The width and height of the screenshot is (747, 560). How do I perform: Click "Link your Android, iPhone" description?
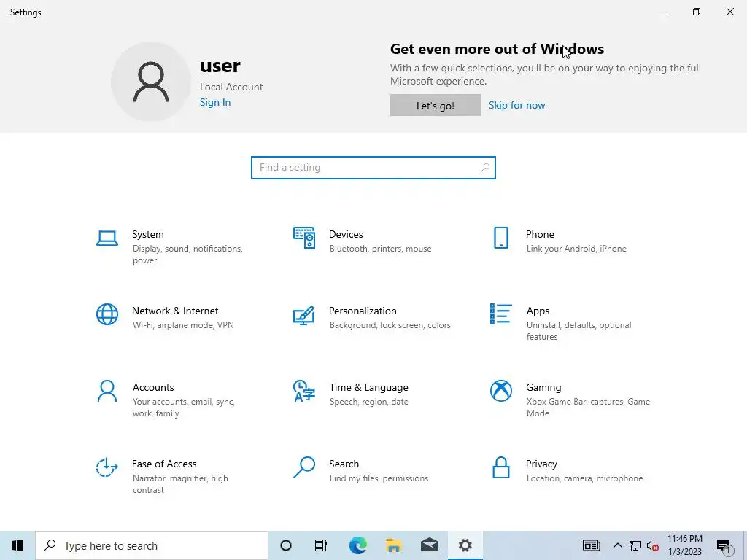pos(576,249)
